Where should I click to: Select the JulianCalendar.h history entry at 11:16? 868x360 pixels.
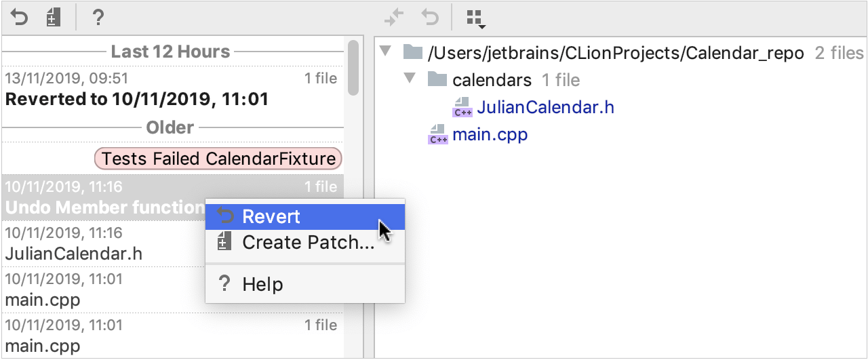pyautogui.click(x=73, y=254)
